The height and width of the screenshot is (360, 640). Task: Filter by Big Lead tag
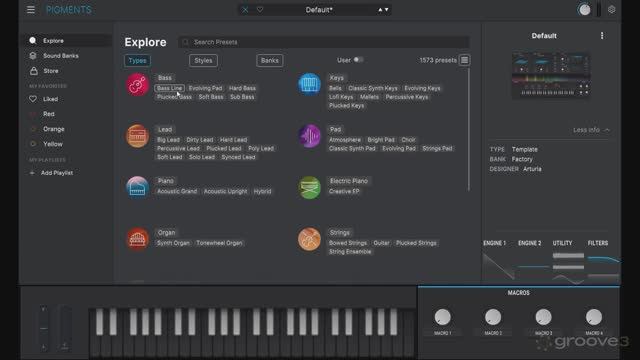(168, 140)
